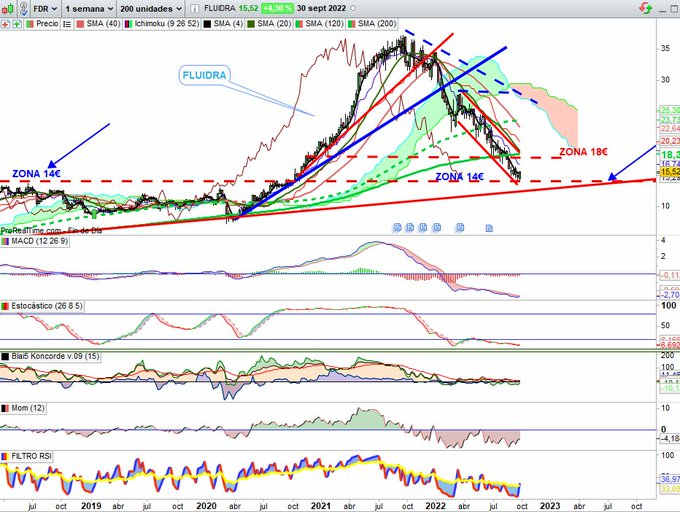The image size is (680, 512).
Task: Open the '200 unidades' dropdown
Action: point(150,8)
